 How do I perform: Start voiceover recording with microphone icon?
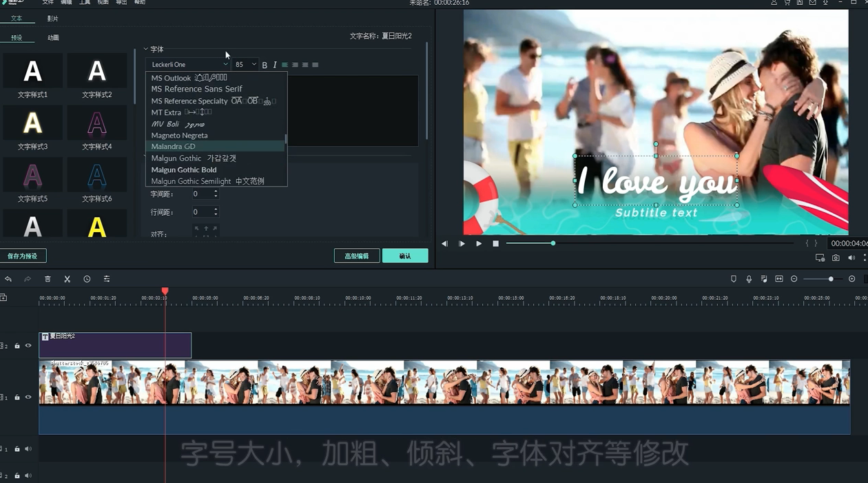tap(749, 279)
